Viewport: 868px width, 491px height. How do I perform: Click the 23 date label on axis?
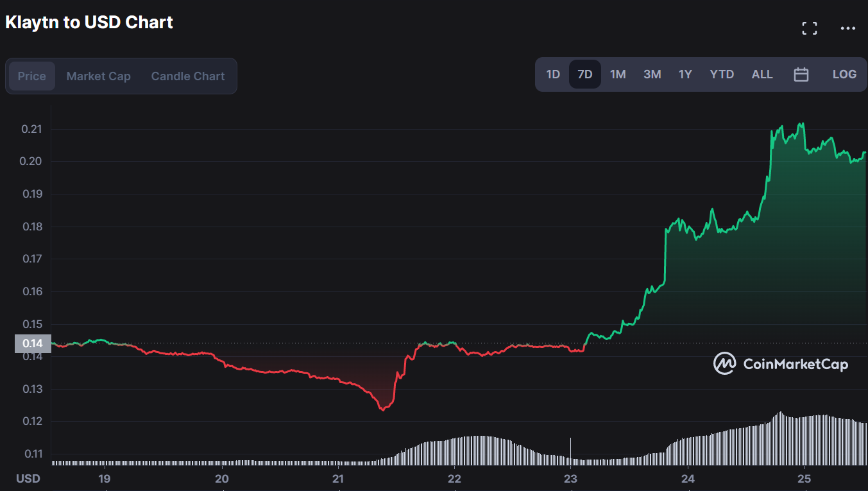point(570,478)
